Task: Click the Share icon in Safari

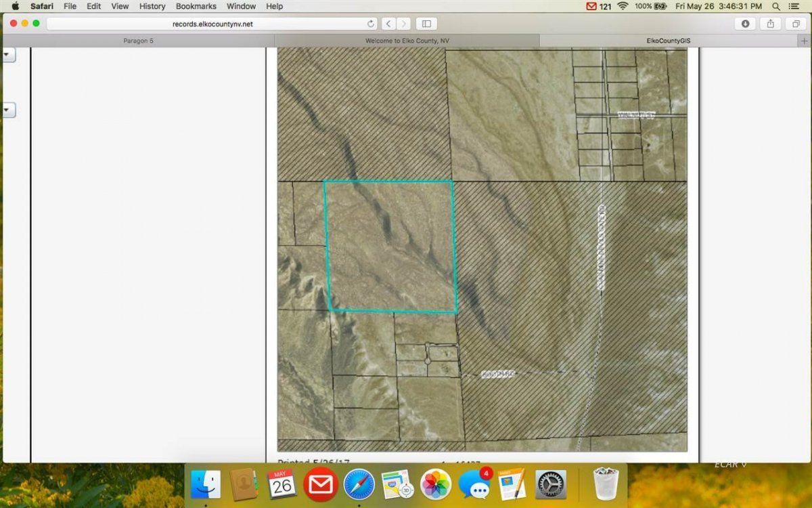Action: 771,24
